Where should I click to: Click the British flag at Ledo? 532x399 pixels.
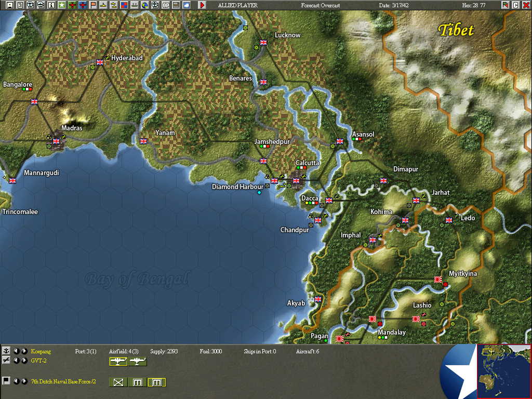[449, 220]
